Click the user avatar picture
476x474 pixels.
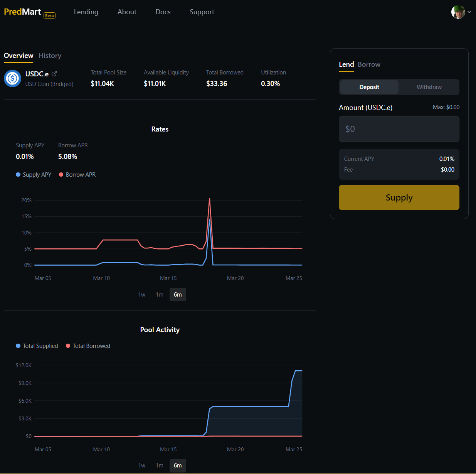pyautogui.click(x=457, y=12)
